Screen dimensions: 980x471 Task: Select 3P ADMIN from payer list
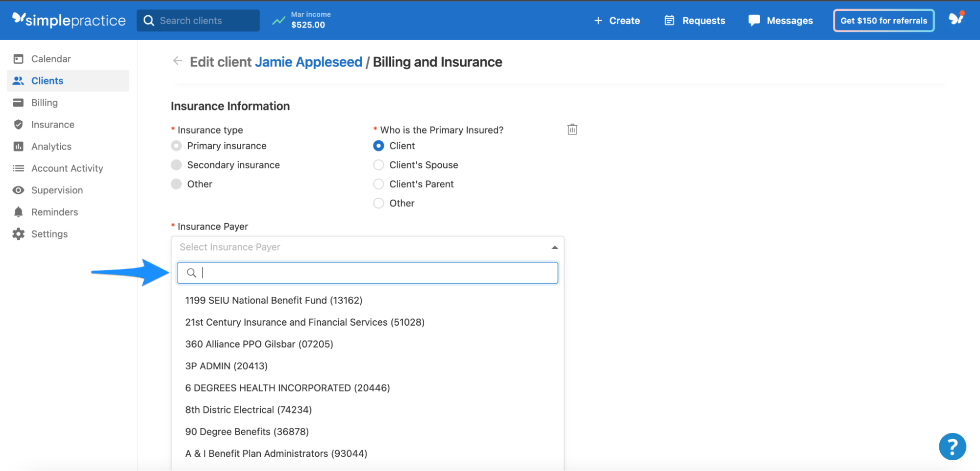click(226, 366)
